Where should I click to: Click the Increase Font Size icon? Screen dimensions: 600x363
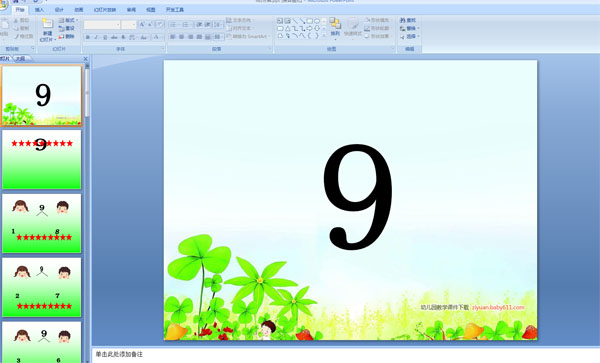click(142, 24)
